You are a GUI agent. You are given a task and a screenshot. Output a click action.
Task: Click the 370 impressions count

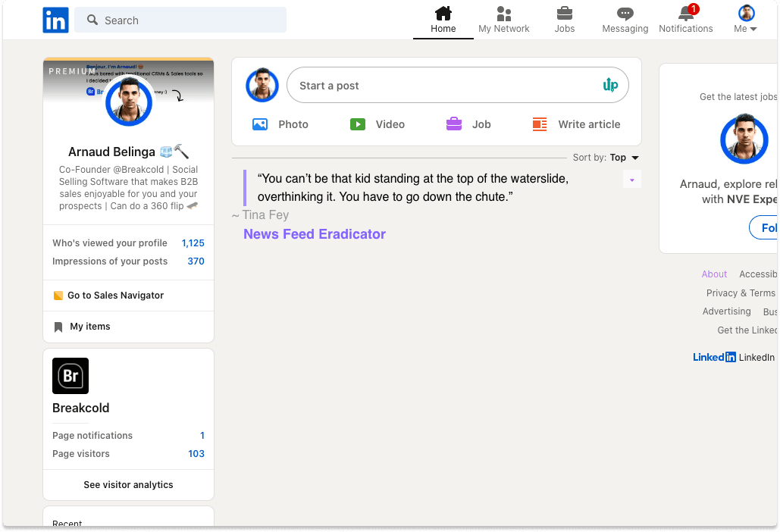pyautogui.click(x=196, y=261)
